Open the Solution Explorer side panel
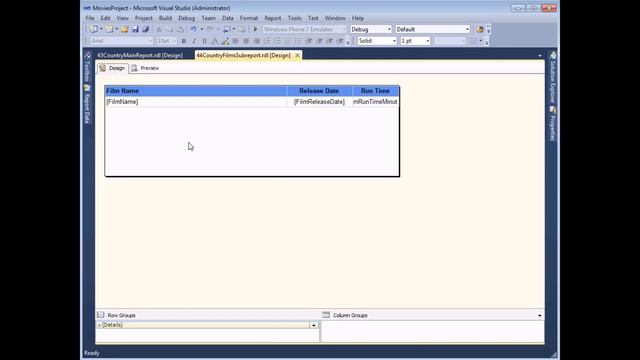Image resolution: width=640 pixels, height=360 pixels. tap(553, 78)
